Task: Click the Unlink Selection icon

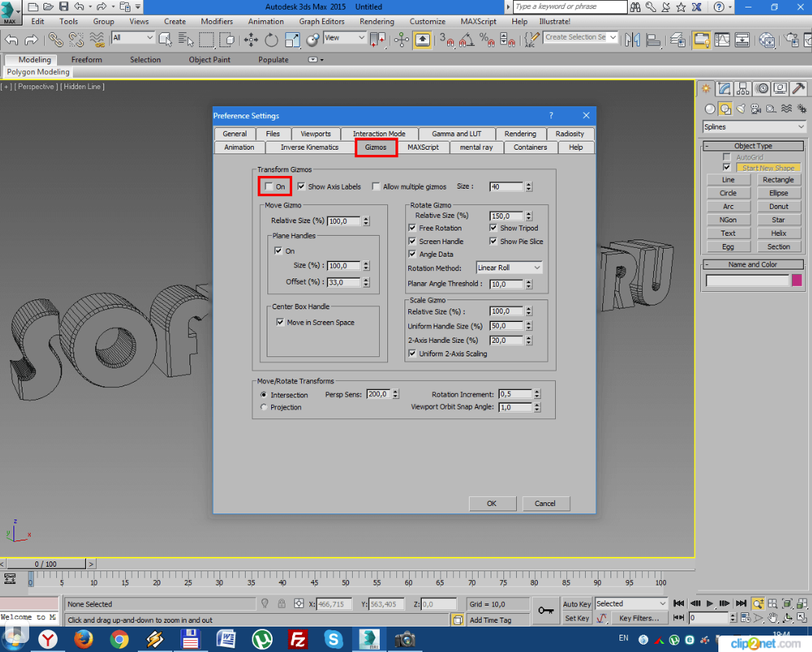Action: pos(76,40)
